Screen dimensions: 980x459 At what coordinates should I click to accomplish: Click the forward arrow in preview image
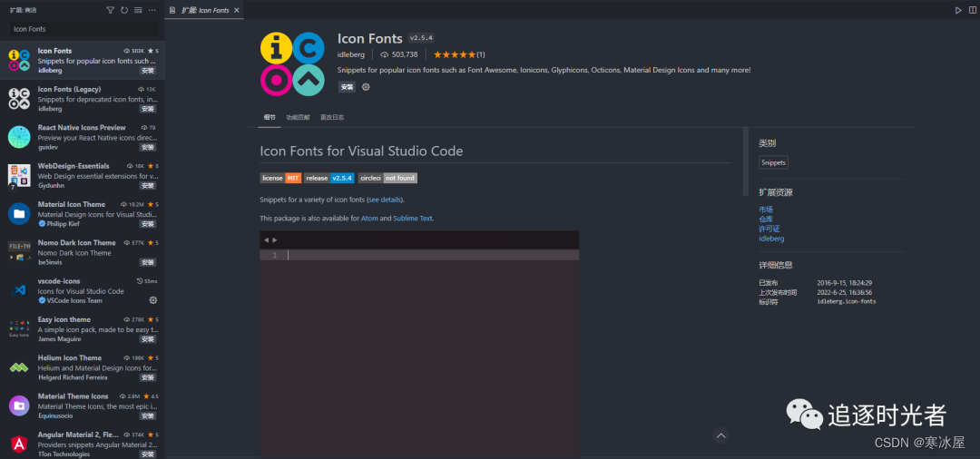275,239
